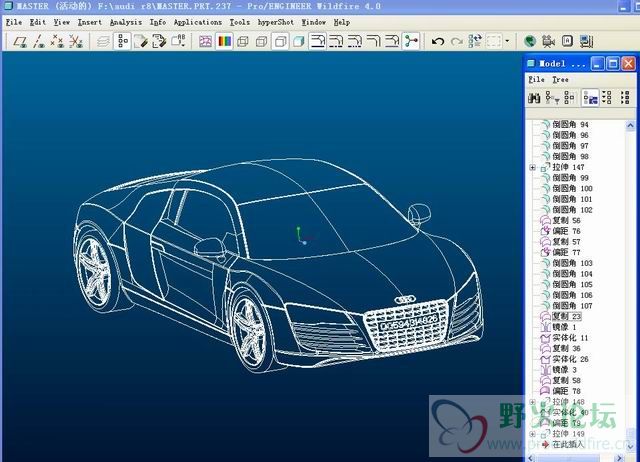The image size is (640, 462).
Task: Click the pink image toolbar icon
Action: click(205, 41)
